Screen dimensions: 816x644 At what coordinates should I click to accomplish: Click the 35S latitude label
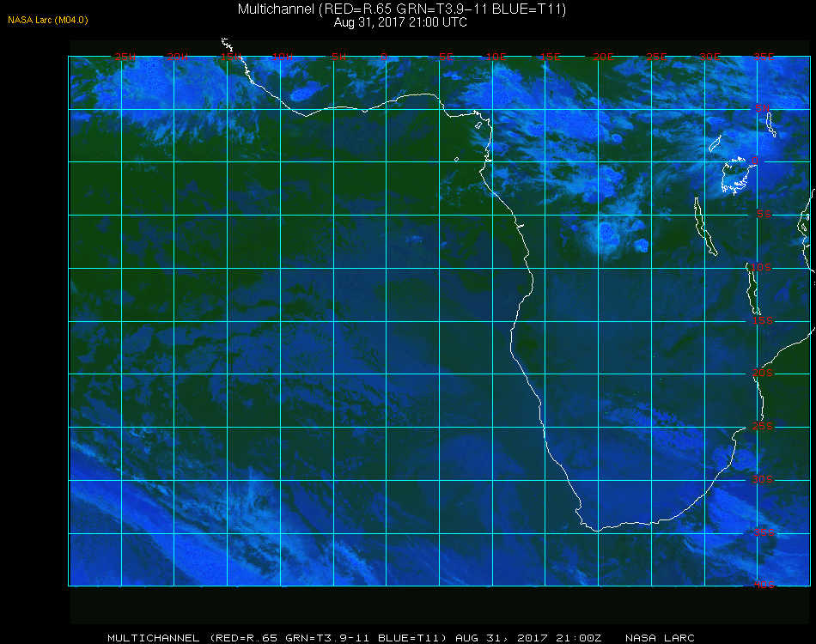coord(764,532)
